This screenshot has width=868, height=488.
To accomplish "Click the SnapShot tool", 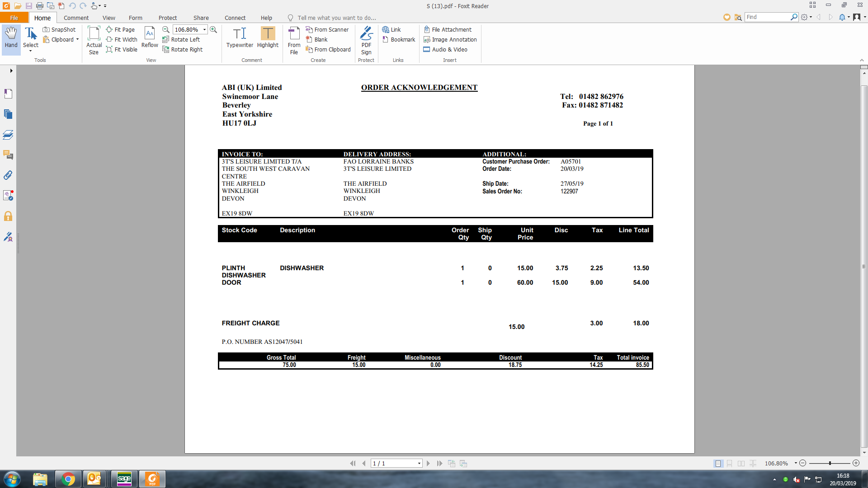I will tap(59, 30).
